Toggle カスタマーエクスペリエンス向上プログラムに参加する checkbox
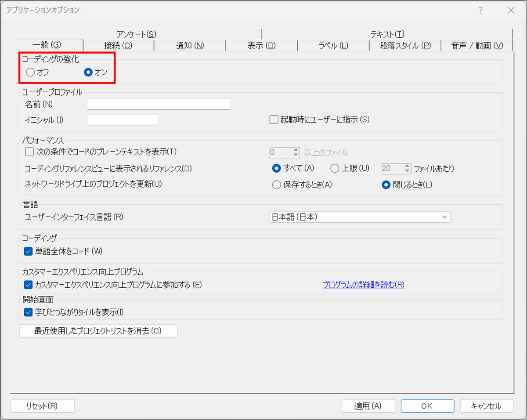Screen dimensions: 527x420 [x=29, y=285]
